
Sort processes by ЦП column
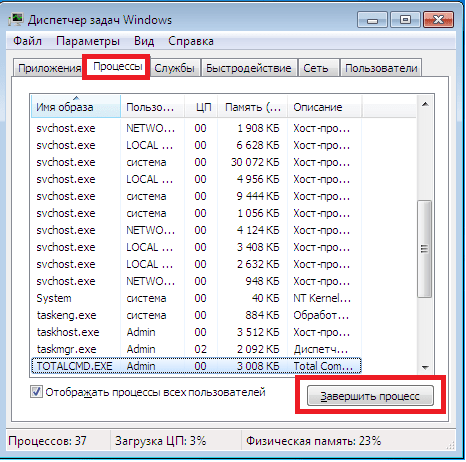(x=201, y=107)
